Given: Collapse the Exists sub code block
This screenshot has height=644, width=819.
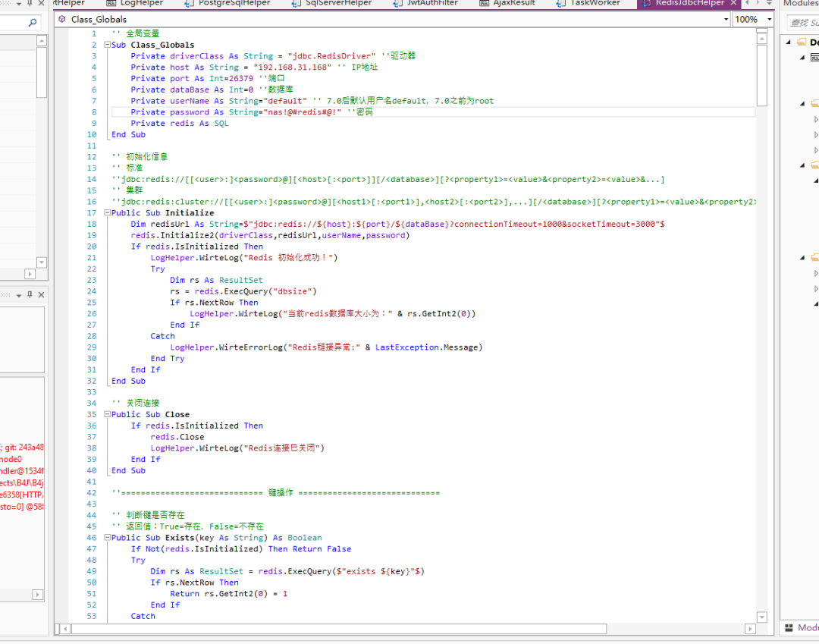Looking at the screenshot, I should point(107,538).
